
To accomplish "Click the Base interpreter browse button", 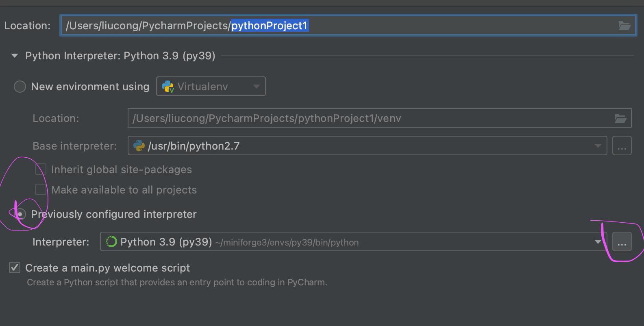I will [x=622, y=146].
